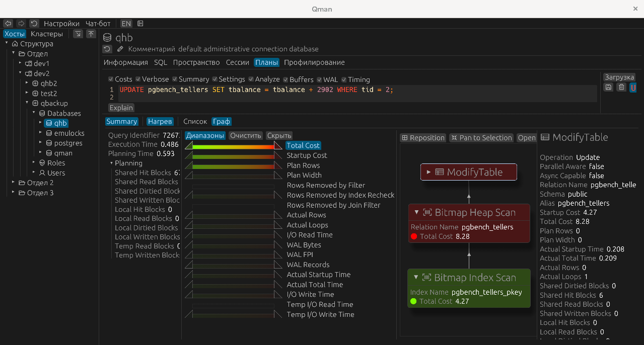
Task: Disable the Timing checkbox
Action: (x=344, y=79)
